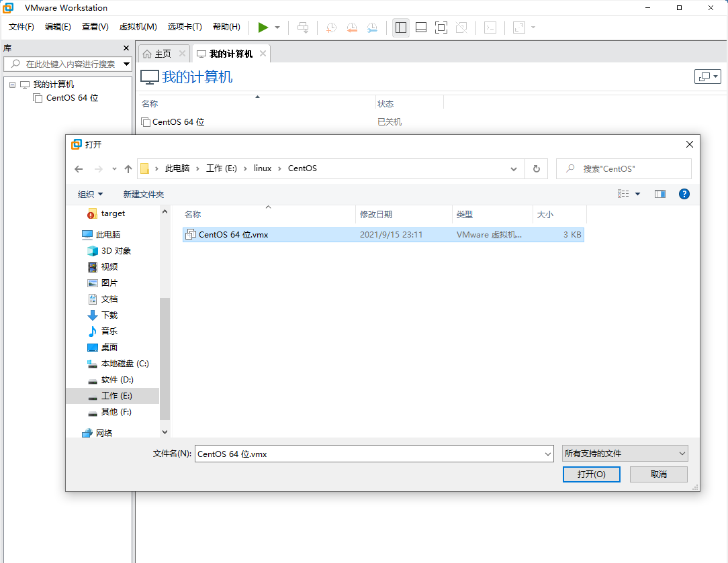This screenshot has width=728, height=563.
Task: Close the 主页 tab
Action: click(182, 53)
